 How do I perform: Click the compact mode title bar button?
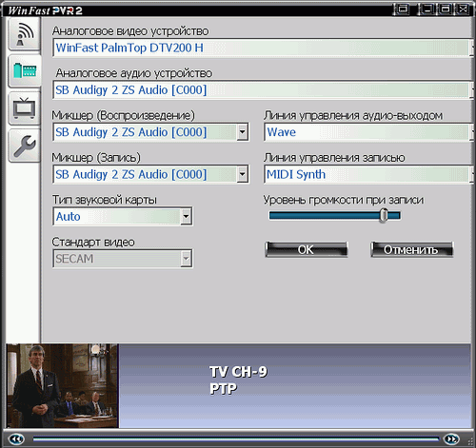402,9
